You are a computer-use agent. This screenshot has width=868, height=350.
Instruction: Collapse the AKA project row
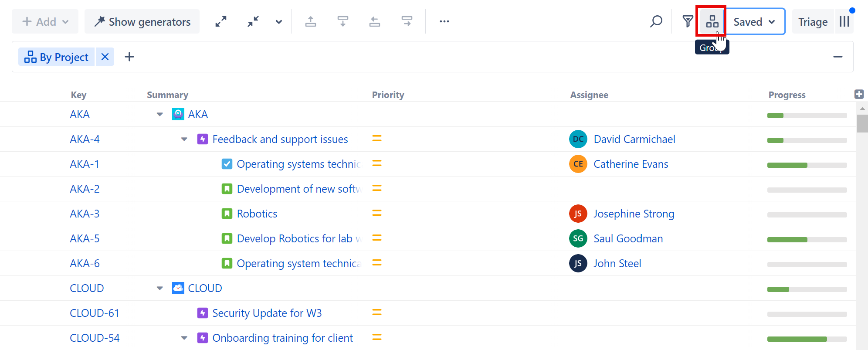pos(160,115)
